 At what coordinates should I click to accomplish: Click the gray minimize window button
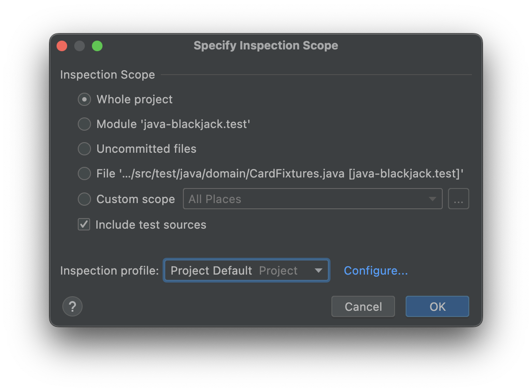coord(80,46)
